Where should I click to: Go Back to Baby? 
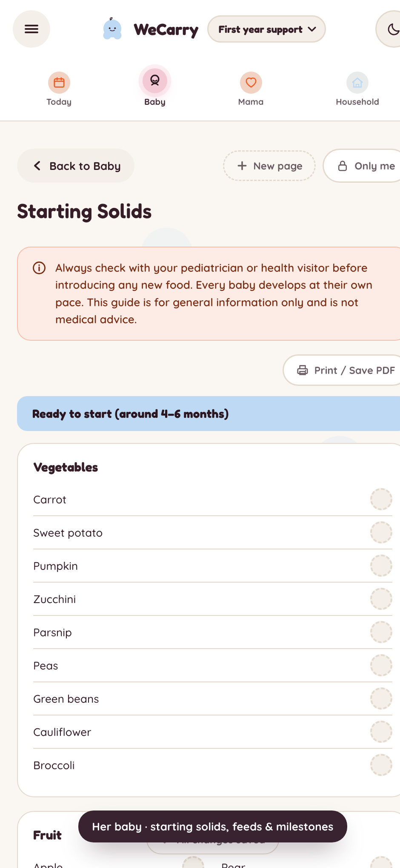(x=76, y=166)
